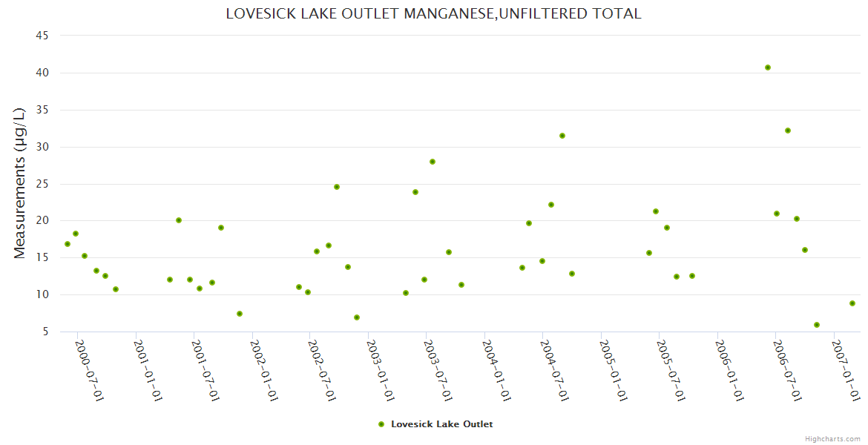Click the 2006-01-01 x-axis label
The width and height of the screenshot is (868, 445).
click(729, 370)
